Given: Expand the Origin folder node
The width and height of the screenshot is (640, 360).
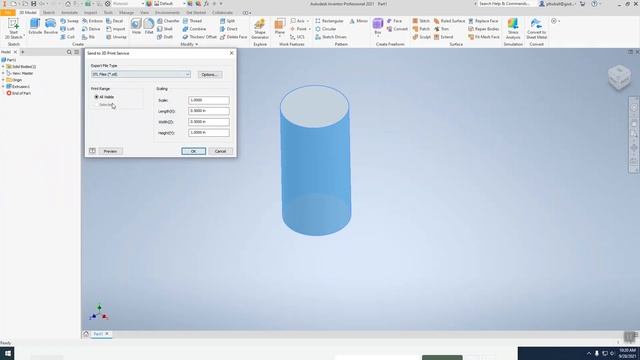Looking at the screenshot, I should [x=3, y=80].
